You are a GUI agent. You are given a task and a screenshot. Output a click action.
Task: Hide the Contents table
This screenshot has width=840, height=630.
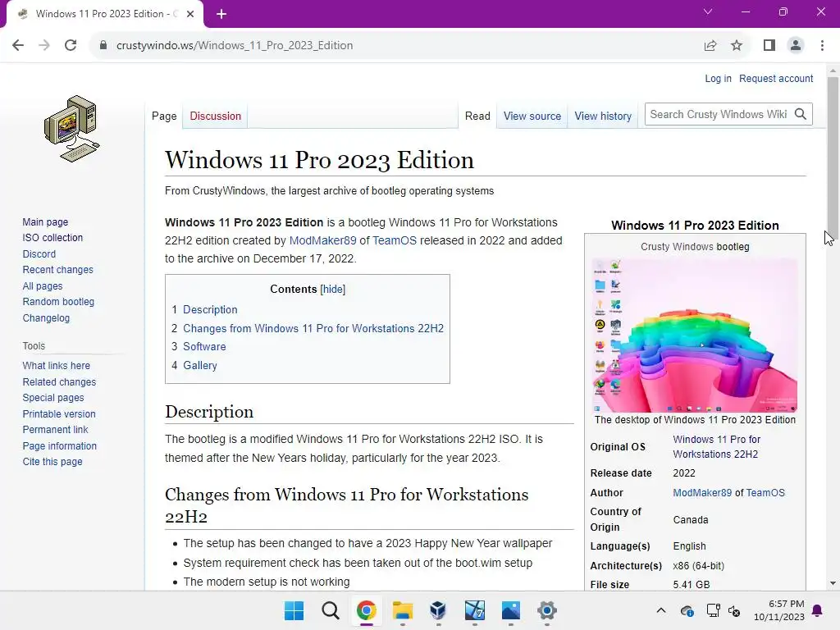click(333, 290)
